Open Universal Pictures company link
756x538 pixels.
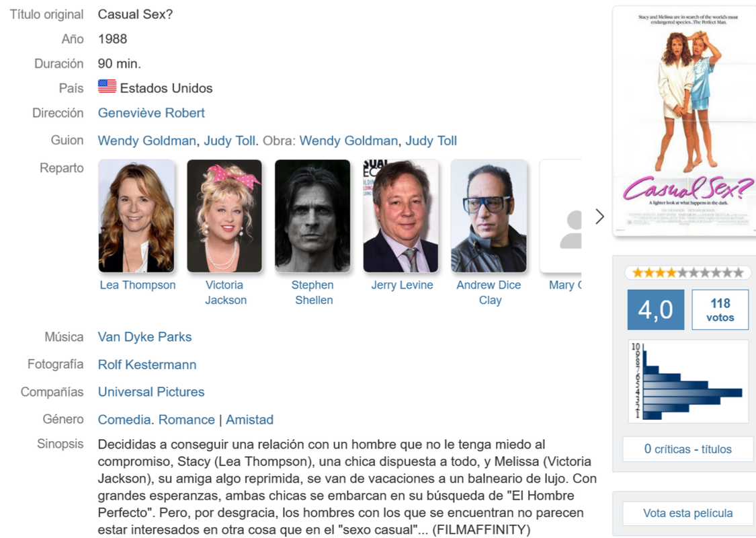pos(151,392)
